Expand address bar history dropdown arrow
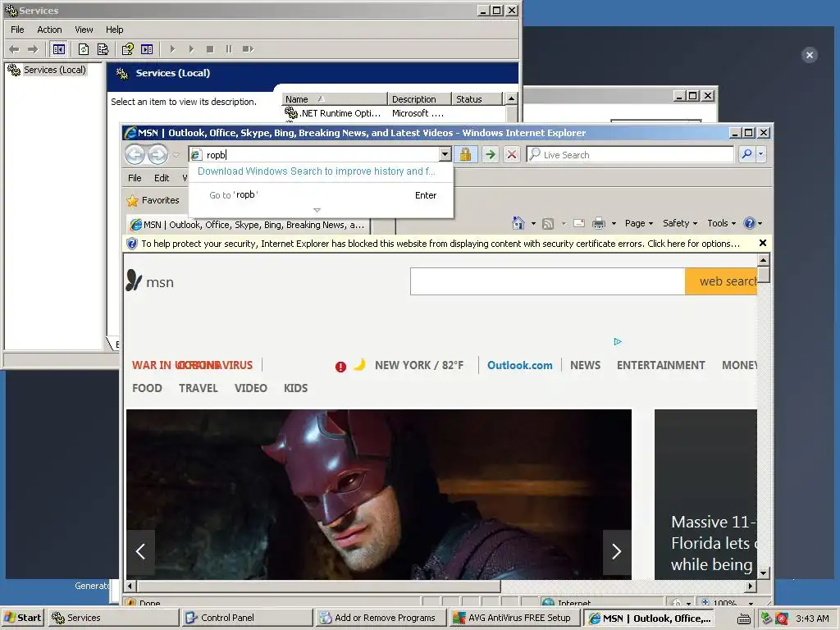Image resolution: width=840 pixels, height=630 pixels. coord(445,155)
